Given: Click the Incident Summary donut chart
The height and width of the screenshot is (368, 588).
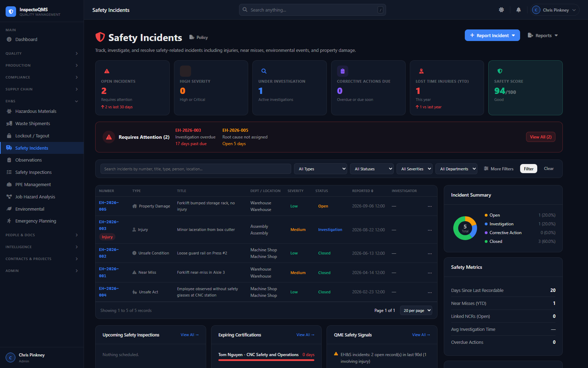Looking at the screenshot, I should click(465, 228).
